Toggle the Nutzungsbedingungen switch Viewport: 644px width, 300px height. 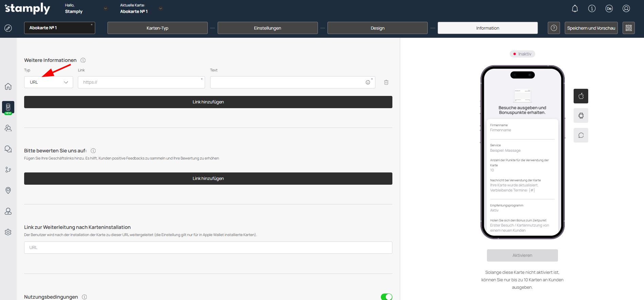pos(386,297)
